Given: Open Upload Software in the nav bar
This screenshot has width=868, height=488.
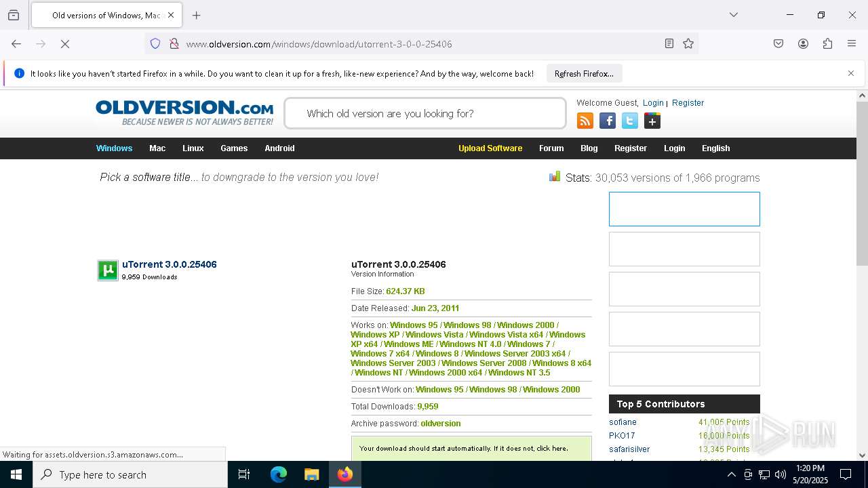Looking at the screenshot, I should tap(490, 148).
